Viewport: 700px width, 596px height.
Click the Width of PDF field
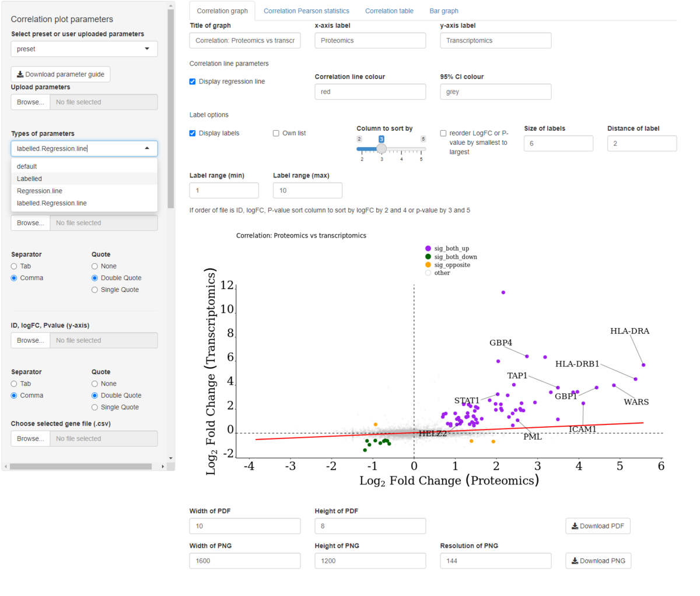point(245,526)
